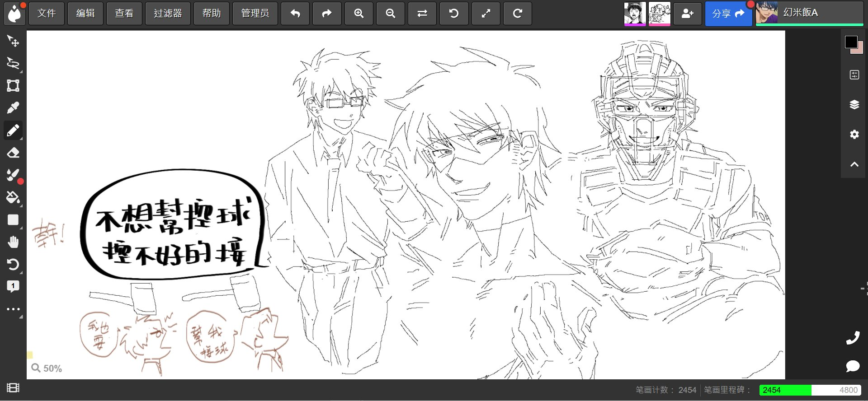Open the 帮助 (Help) menu
The image size is (868, 401).
(212, 14)
